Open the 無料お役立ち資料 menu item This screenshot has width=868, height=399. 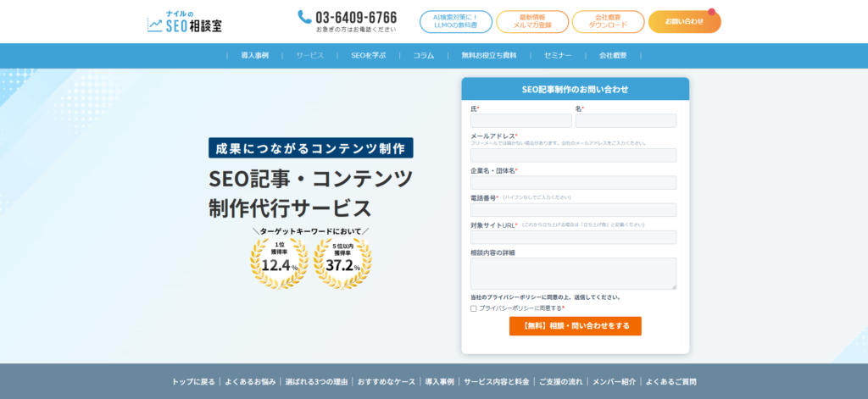[489, 55]
